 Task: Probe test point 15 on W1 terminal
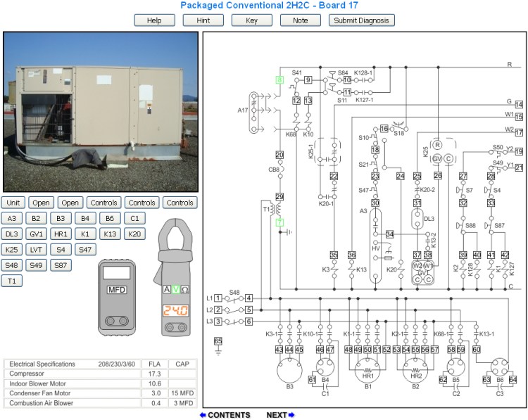(519, 117)
